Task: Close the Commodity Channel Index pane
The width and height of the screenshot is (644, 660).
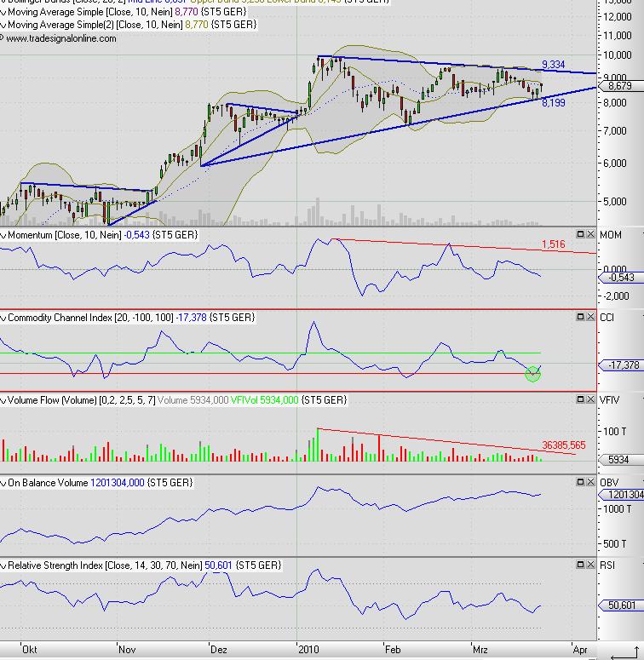Action: pyautogui.click(x=590, y=317)
